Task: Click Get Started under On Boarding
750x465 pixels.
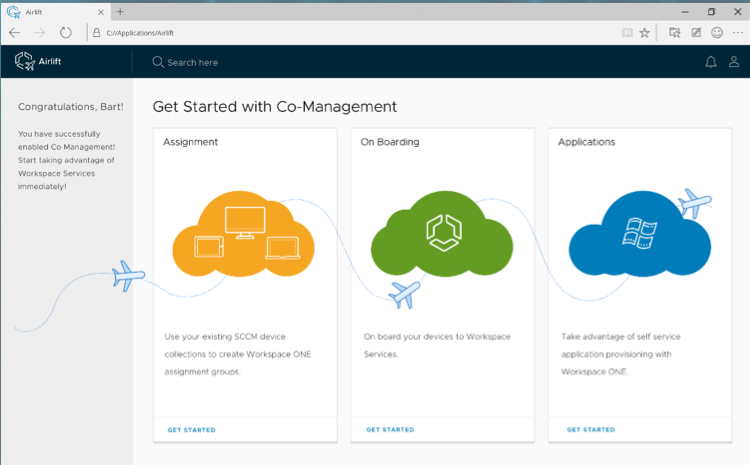Action: point(390,430)
